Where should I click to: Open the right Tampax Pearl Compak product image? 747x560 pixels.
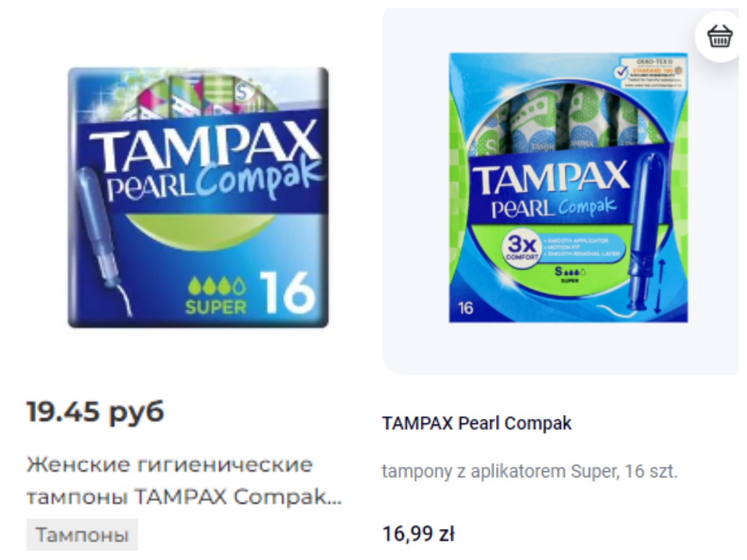(x=568, y=187)
